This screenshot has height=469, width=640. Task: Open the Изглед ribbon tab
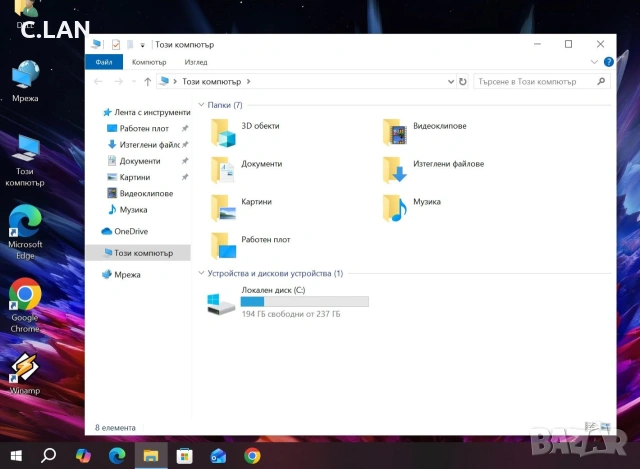coord(196,62)
